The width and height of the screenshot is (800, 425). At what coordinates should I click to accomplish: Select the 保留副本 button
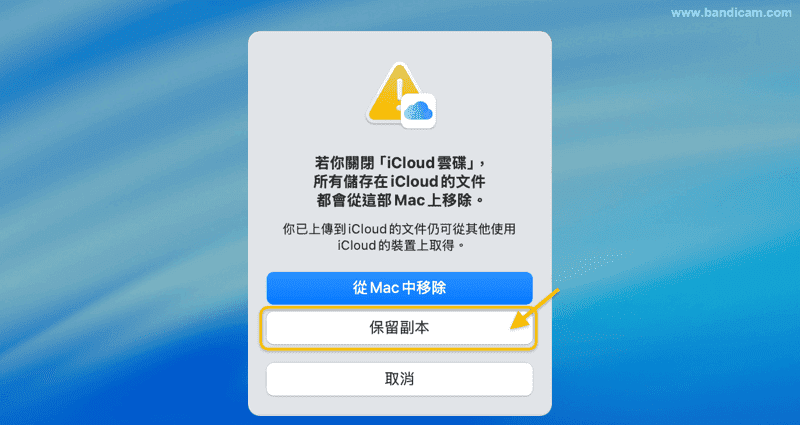[399, 328]
